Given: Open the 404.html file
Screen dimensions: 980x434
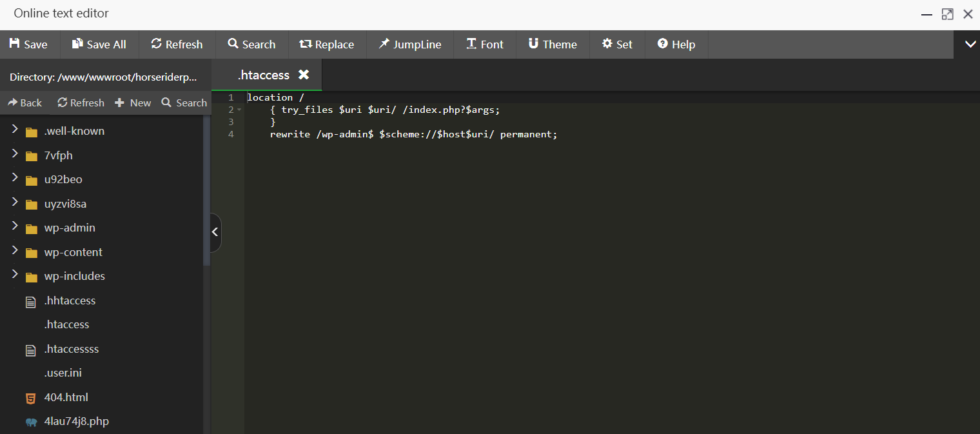Looking at the screenshot, I should (x=66, y=397).
